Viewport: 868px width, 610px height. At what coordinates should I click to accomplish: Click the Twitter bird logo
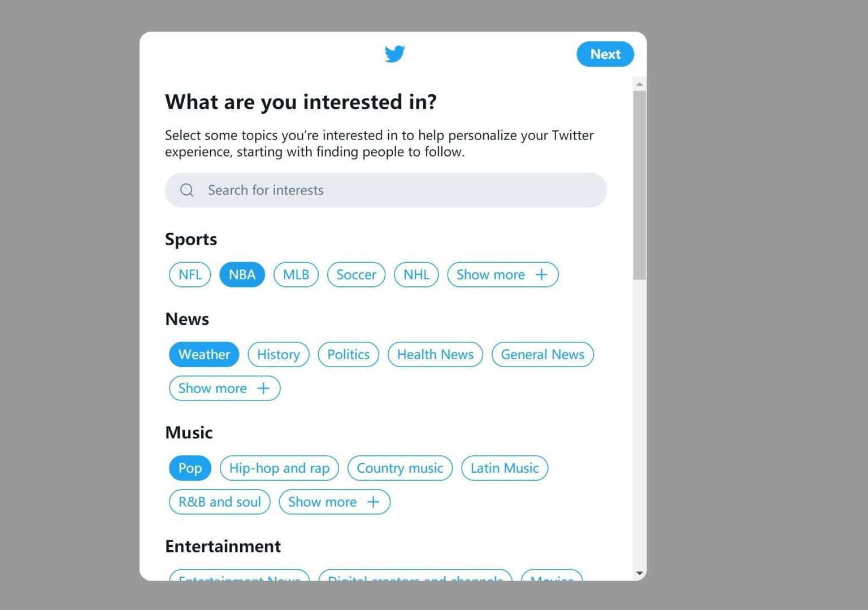(395, 54)
